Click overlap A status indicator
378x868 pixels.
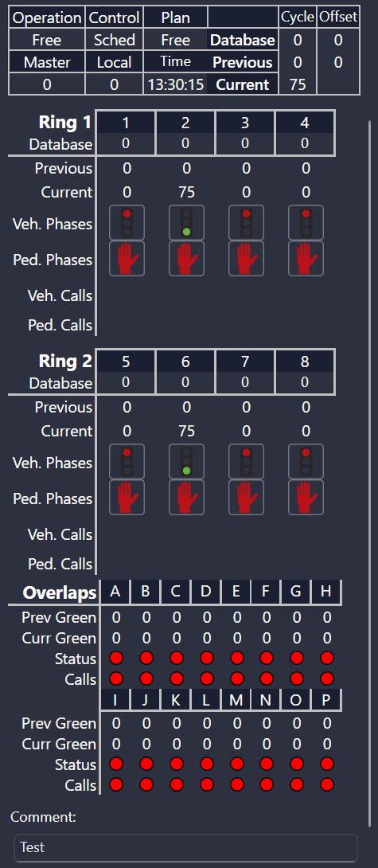(116, 659)
